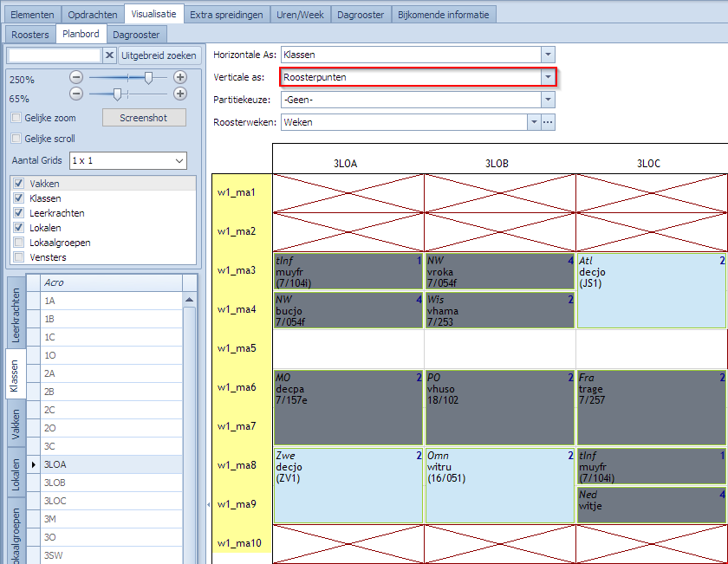This screenshot has height=564, width=728.
Task: Click the 3LOC column header in grid
Action: pos(648,164)
